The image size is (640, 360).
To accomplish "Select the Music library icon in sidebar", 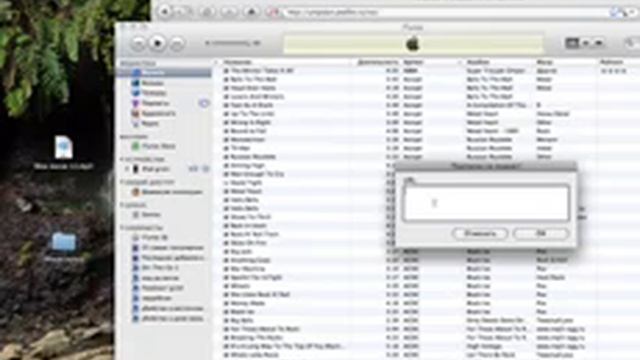I will point(136,73).
